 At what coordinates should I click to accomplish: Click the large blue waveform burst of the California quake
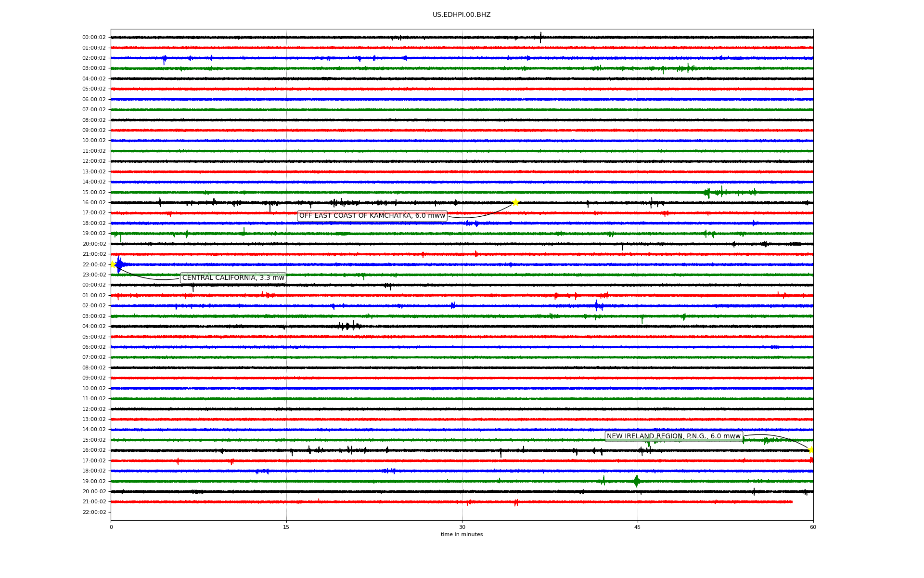coord(119,264)
